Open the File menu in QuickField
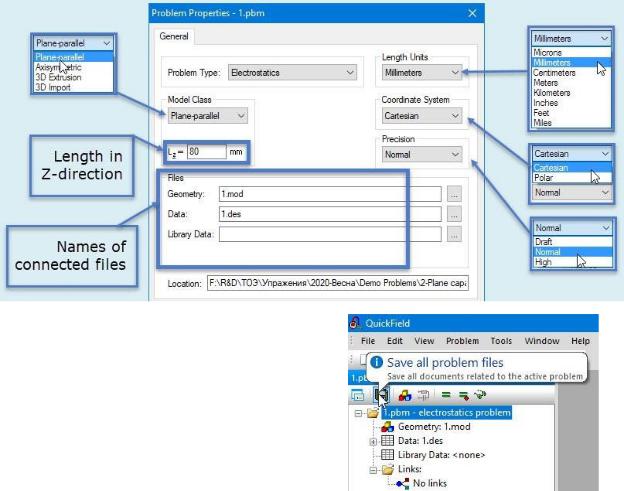 pos(368,341)
